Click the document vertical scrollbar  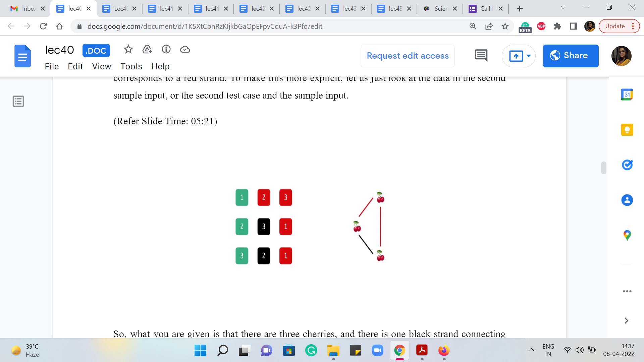click(603, 168)
